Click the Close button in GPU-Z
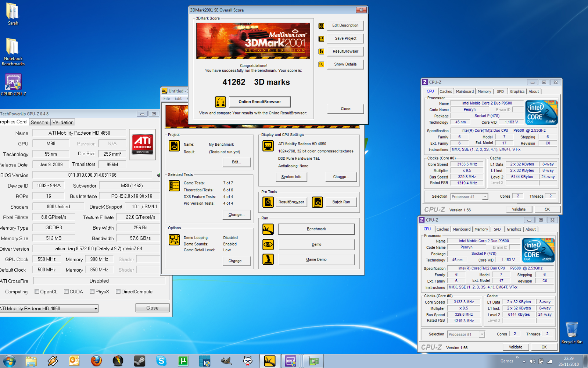 (153, 308)
